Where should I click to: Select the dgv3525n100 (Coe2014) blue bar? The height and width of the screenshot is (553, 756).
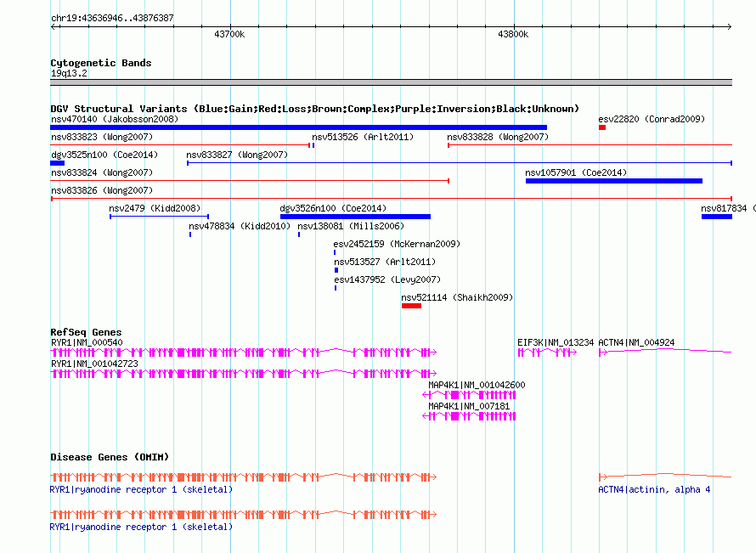coord(58,163)
